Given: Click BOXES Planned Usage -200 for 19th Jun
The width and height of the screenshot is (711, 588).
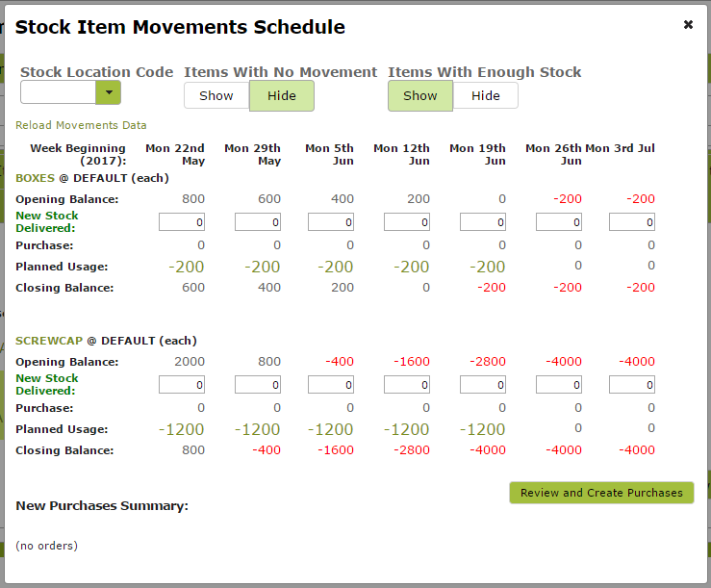Looking at the screenshot, I should [488, 267].
